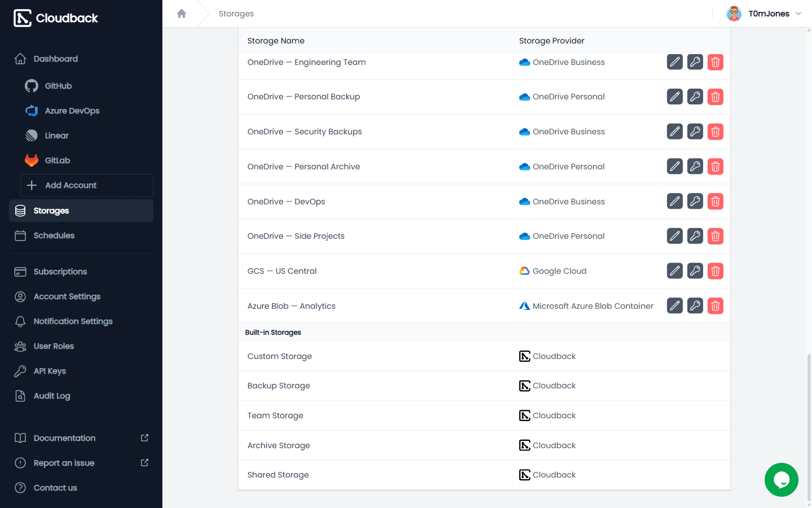
Task: Open Account Settings
Action: (81, 296)
